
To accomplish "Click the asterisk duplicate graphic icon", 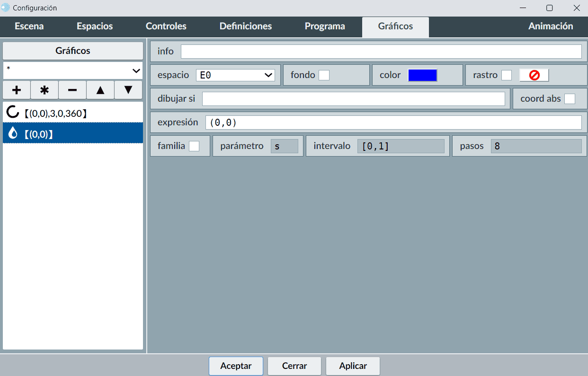I will (45, 90).
